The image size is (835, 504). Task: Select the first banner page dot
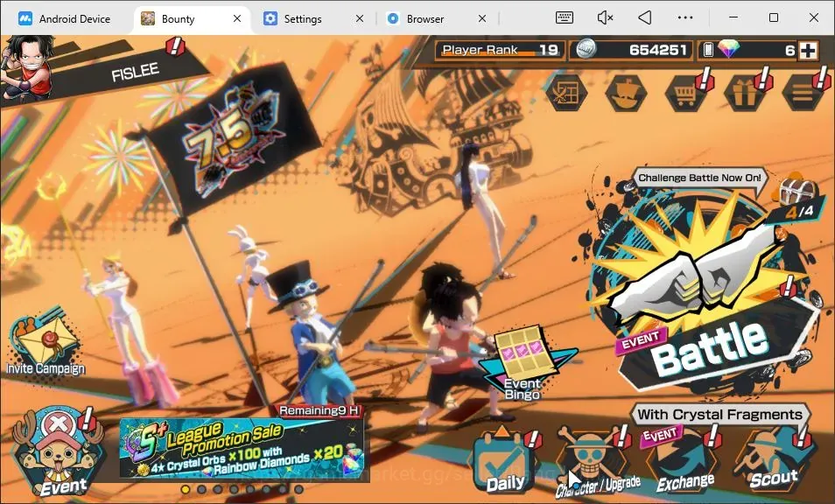186,488
